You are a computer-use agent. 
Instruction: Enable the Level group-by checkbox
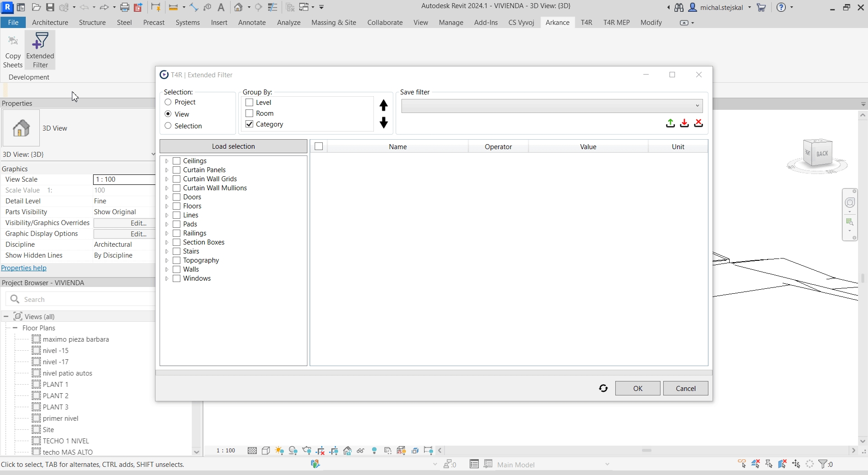coord(249,103)
